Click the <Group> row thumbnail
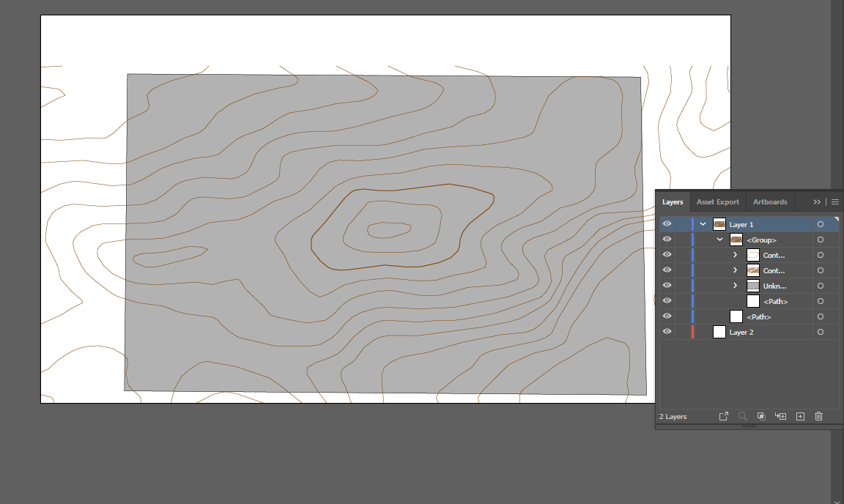The height and width of the screenshot is (504, 844). coord(736,240)
